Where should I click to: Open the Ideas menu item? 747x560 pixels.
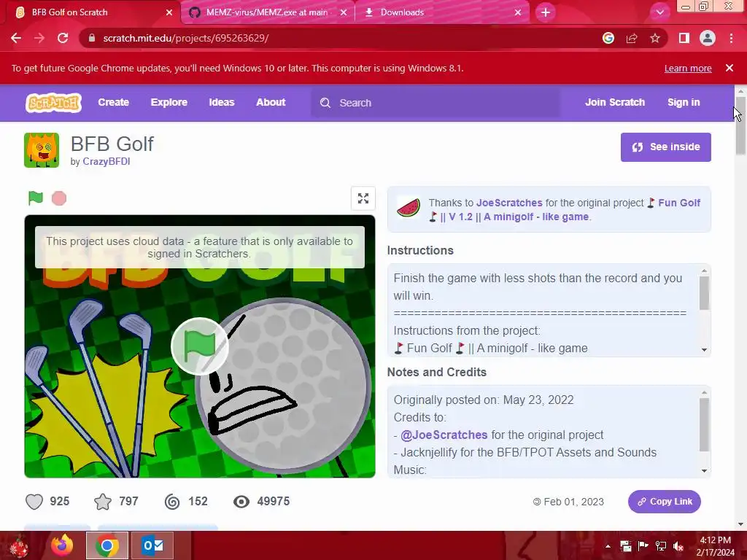pyautogui.click(x=222, y=102)
